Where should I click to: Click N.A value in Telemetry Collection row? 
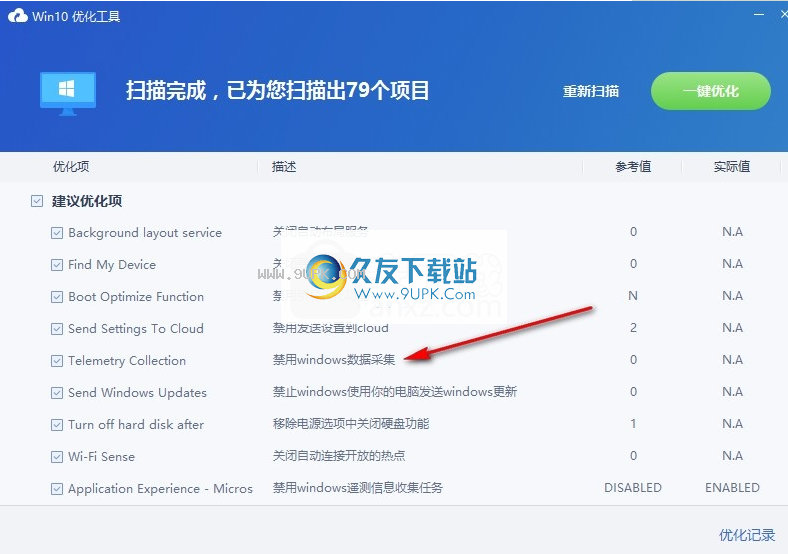click(x=732, y=359)
